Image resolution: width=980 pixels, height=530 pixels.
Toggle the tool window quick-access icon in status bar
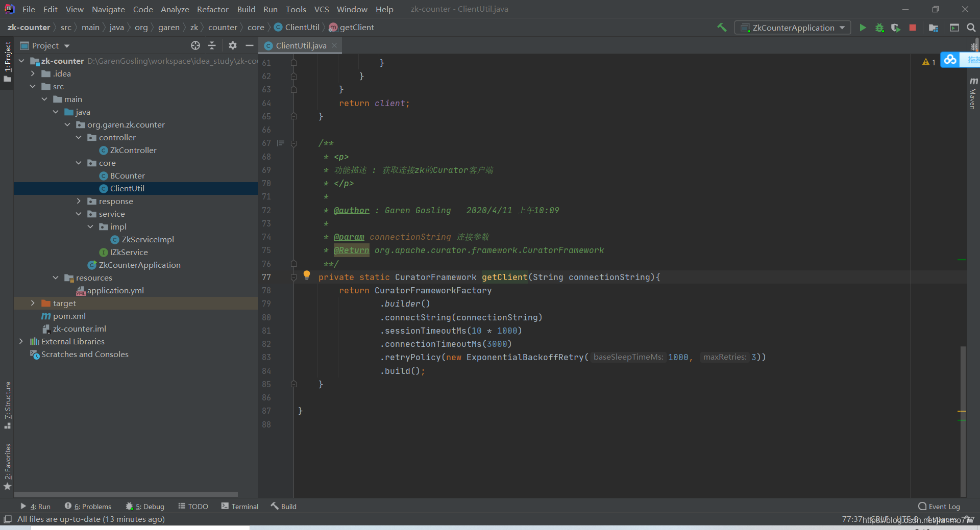coord(7,519)
